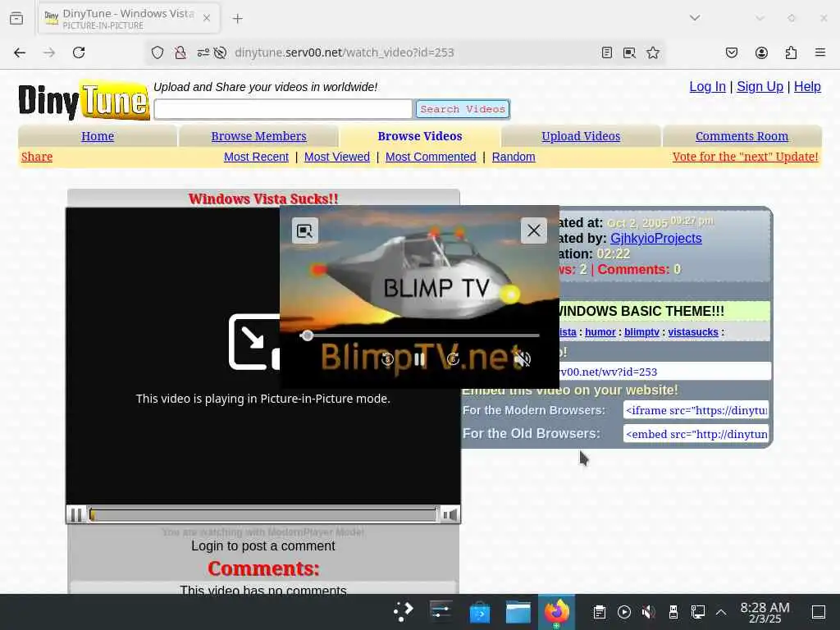840x630 pixels.
Task: Select the Modern Browsers iframe embed code
Action: [696, 410]
